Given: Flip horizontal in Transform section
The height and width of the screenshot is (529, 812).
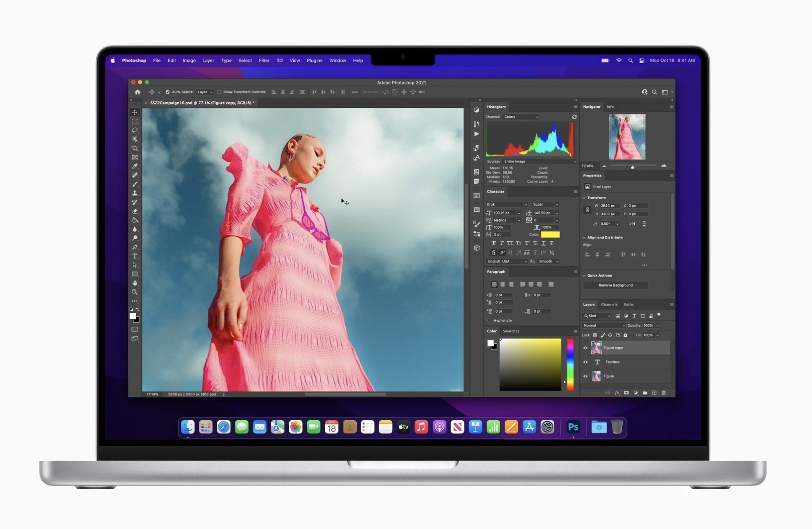Looking at the screenshot, I should [x=632, y=224].
